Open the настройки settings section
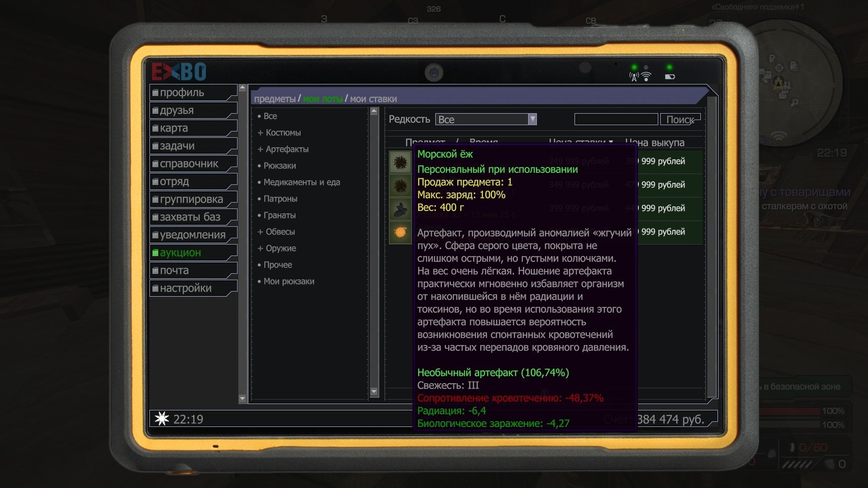The width and height of the screenshot is (868, 488). (193, 288)
